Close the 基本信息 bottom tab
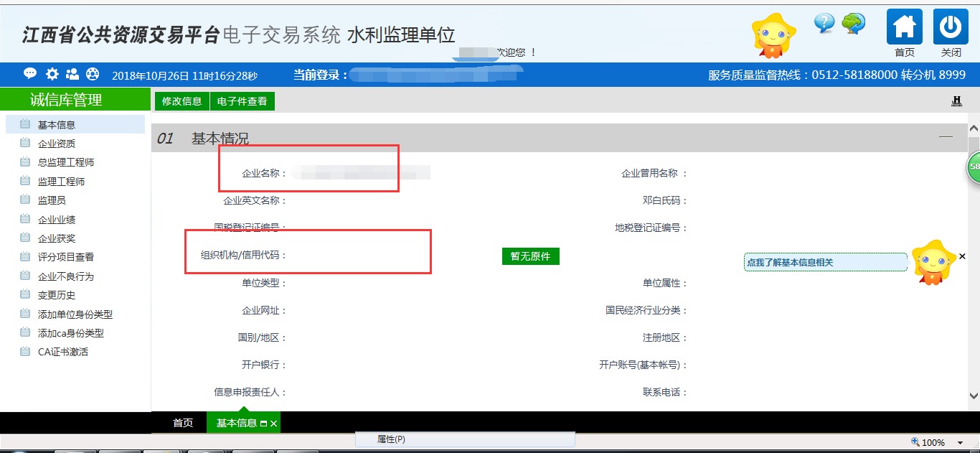 (273, 424)
